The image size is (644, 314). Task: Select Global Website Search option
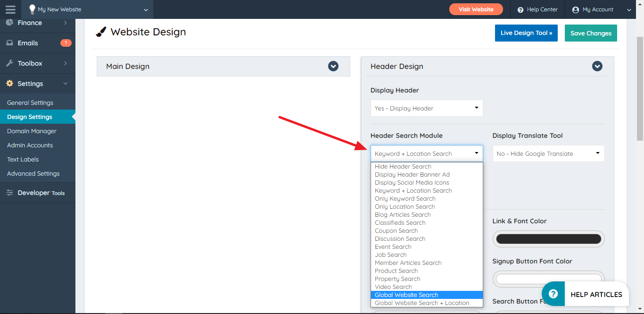[x=427, y=295]
